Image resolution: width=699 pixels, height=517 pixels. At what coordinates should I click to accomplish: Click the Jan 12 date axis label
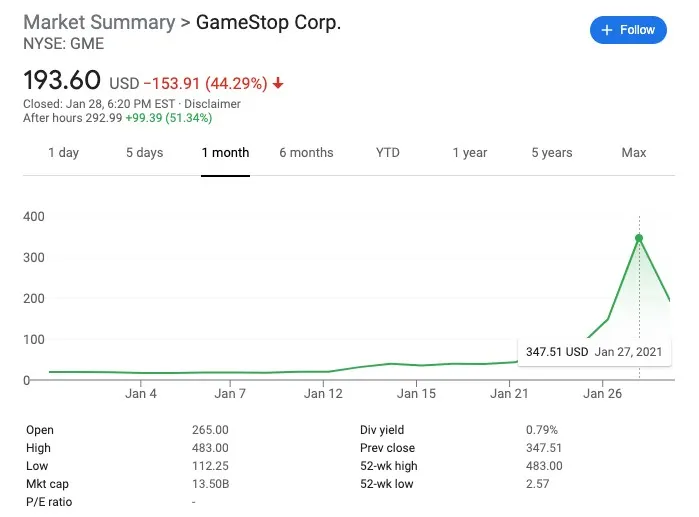coord(323,394)
